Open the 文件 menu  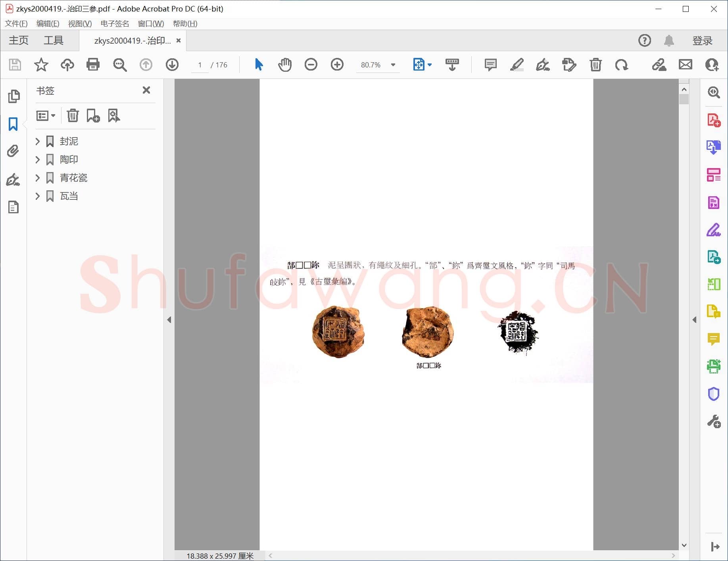[x=16, y=24]
